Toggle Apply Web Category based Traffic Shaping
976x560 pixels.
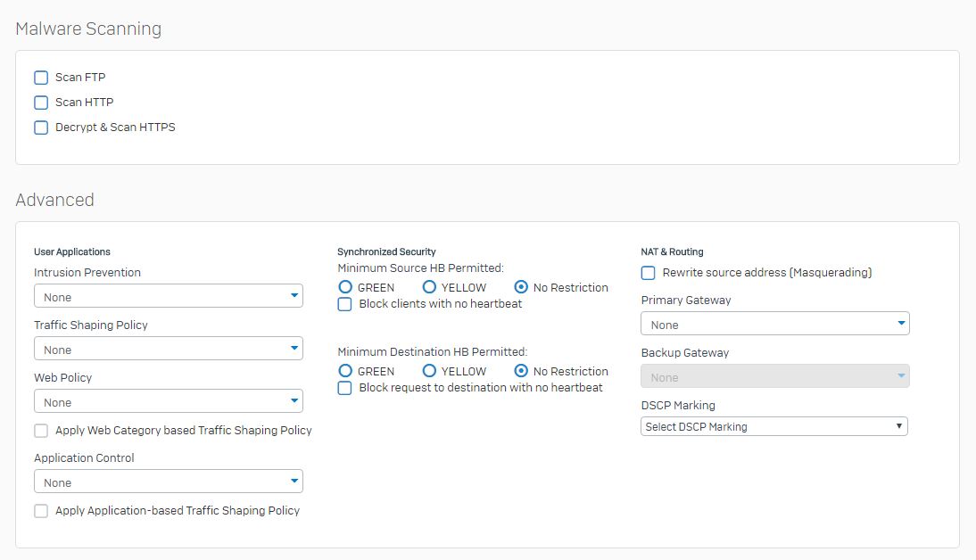[41, 431]
